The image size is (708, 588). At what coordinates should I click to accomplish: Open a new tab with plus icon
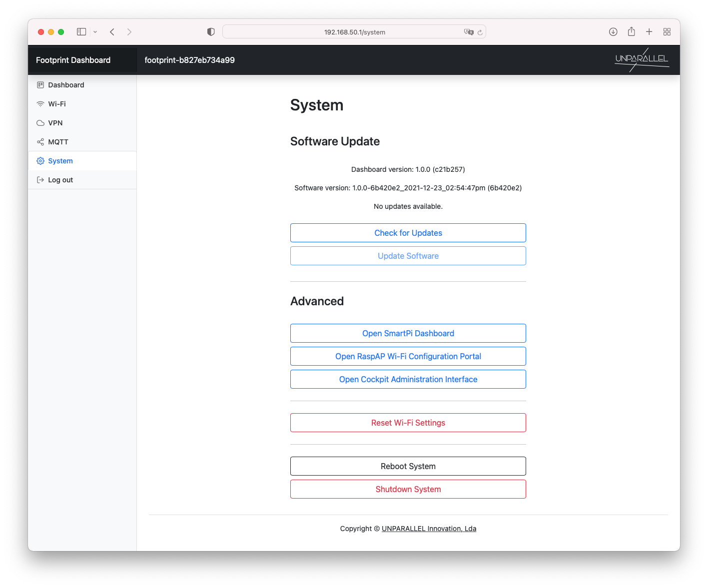click(x=649, y=32)
